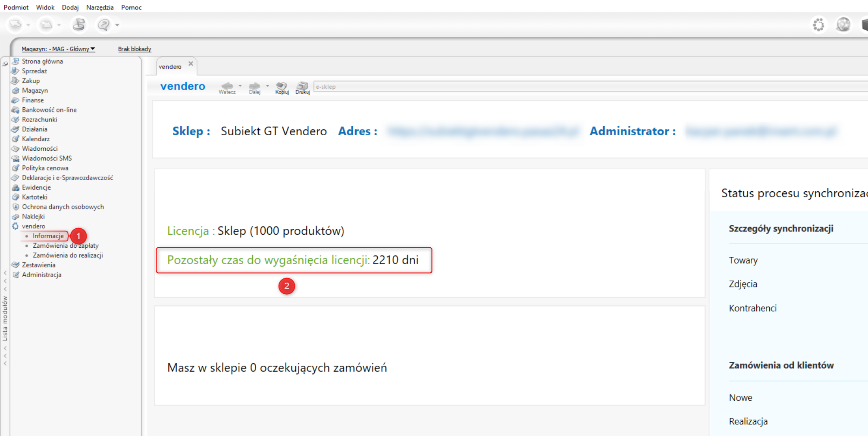This screenshot has width=868, height=436.
Task: Click the Dalej button in vendero toolbar
Action: [254, 87]
